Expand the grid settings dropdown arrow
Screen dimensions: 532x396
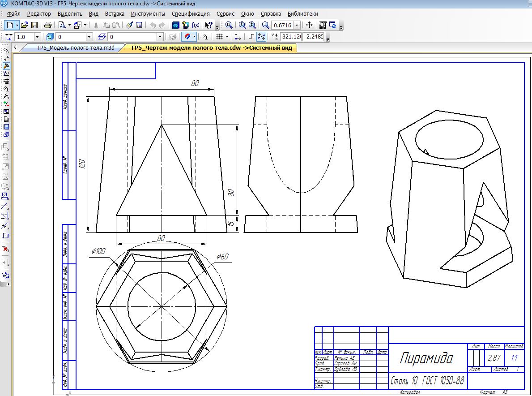tap(227, 37)
